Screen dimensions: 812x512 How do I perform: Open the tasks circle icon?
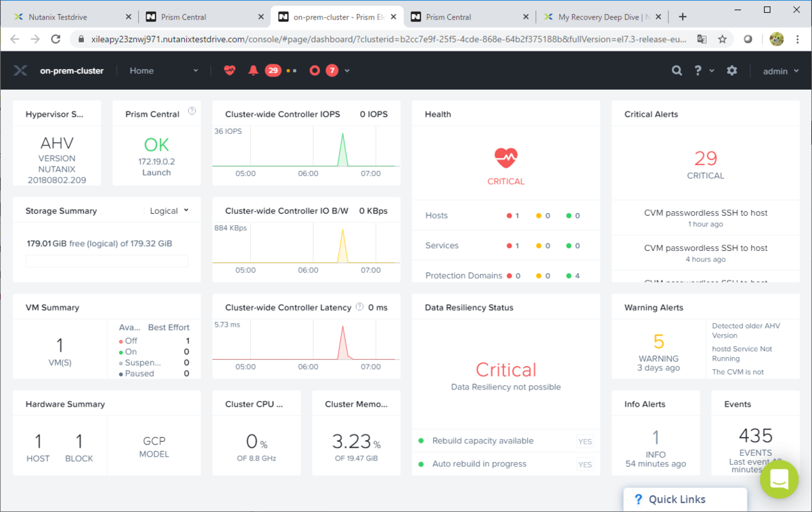(x=314, y=70)
